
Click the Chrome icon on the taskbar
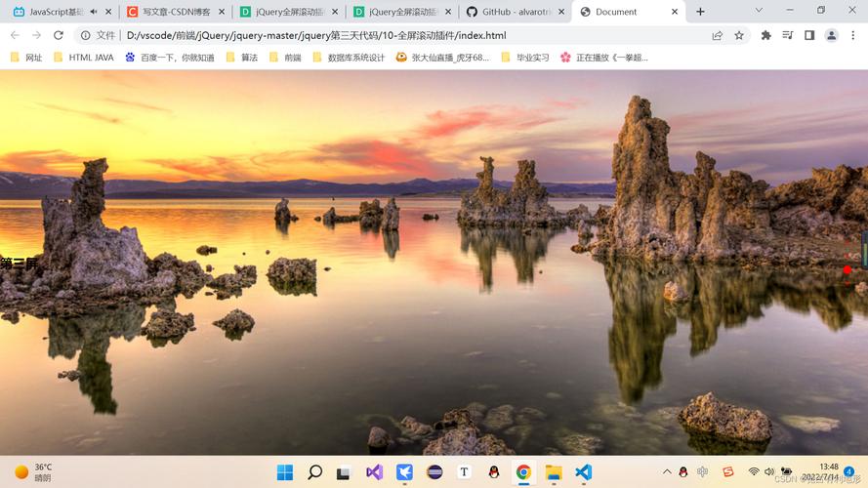(523, 472)
